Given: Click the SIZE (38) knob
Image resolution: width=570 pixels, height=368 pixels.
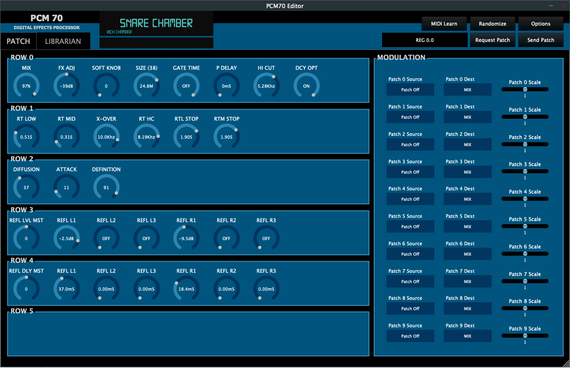Looking at the screenshot, I should coord(146,86).
